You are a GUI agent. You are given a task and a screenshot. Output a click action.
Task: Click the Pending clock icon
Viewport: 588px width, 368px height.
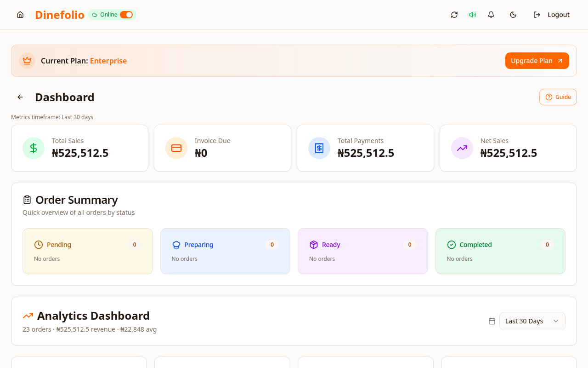point(39,245)
